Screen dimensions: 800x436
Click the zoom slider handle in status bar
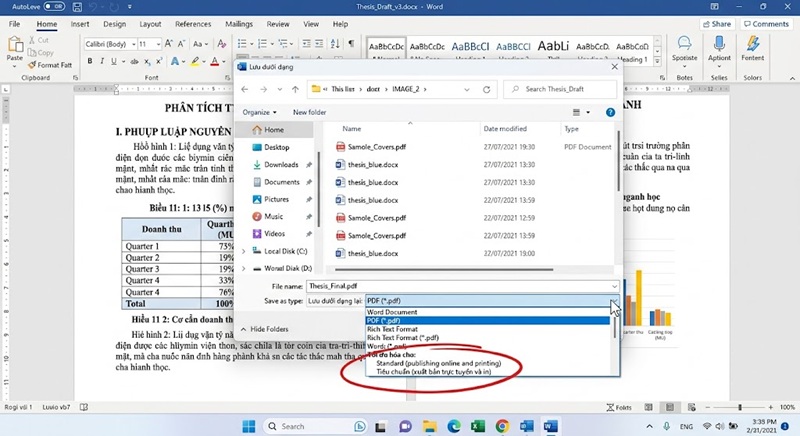pos(740,407)
